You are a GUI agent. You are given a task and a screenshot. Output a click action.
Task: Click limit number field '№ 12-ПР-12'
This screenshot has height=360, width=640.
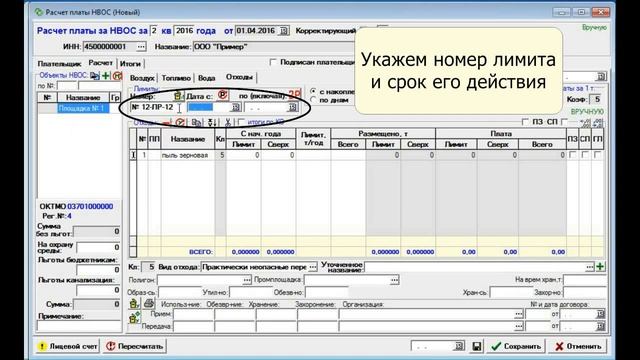pyautogui.click(x=158, y=107)
